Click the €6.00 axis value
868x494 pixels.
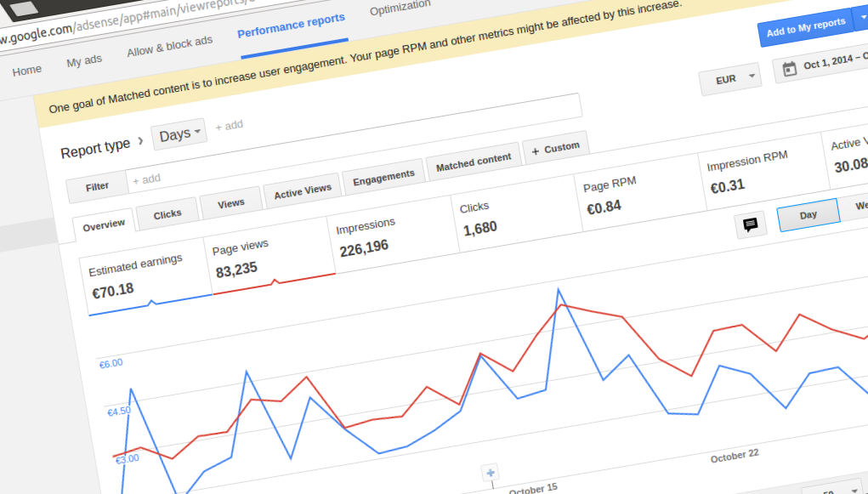pyautogui.click(x=111, y=364)
